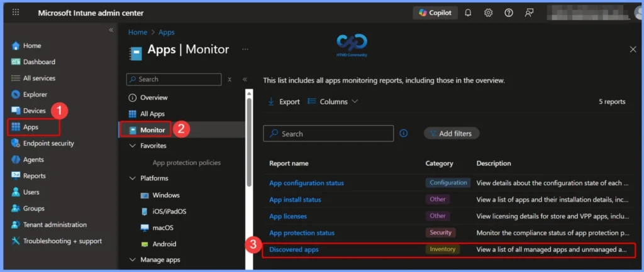Open App install status report
Viewport: 644px width, 272px height.
point(295,200)
